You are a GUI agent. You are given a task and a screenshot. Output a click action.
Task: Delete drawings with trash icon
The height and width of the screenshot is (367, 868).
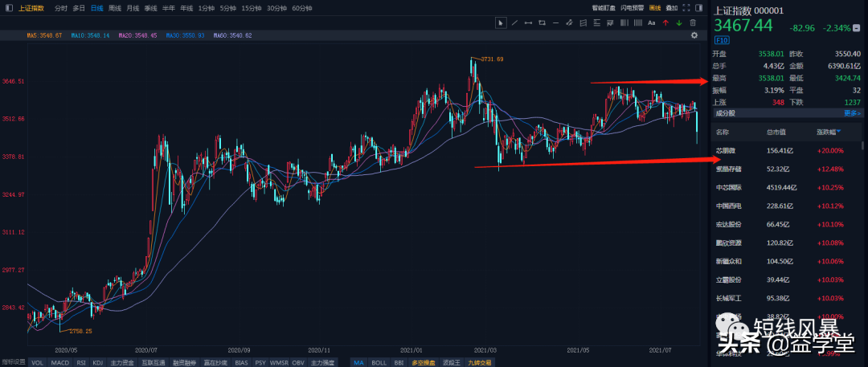point(693,22)
